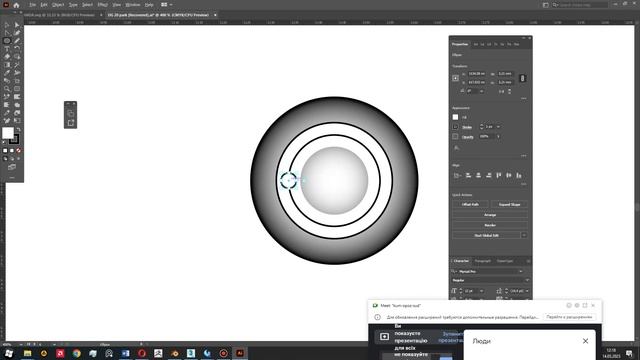This screenshot has width=640, height=360.
Task: Open Chrome from the Windows taskbar
Action: (77, 353)
